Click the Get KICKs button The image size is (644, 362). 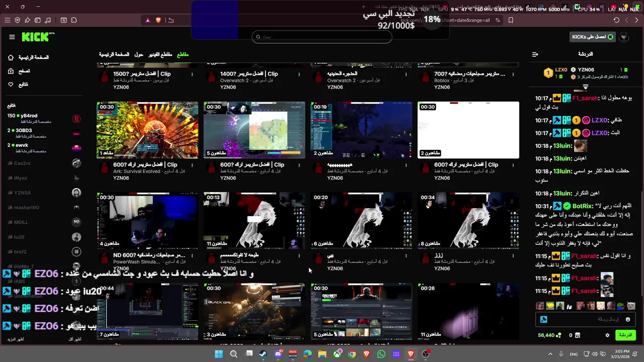click(593, 37)
